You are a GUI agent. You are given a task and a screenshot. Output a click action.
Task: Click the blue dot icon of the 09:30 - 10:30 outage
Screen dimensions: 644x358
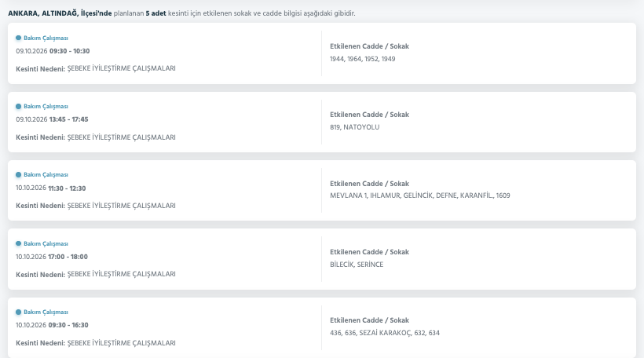pos(19,38)
